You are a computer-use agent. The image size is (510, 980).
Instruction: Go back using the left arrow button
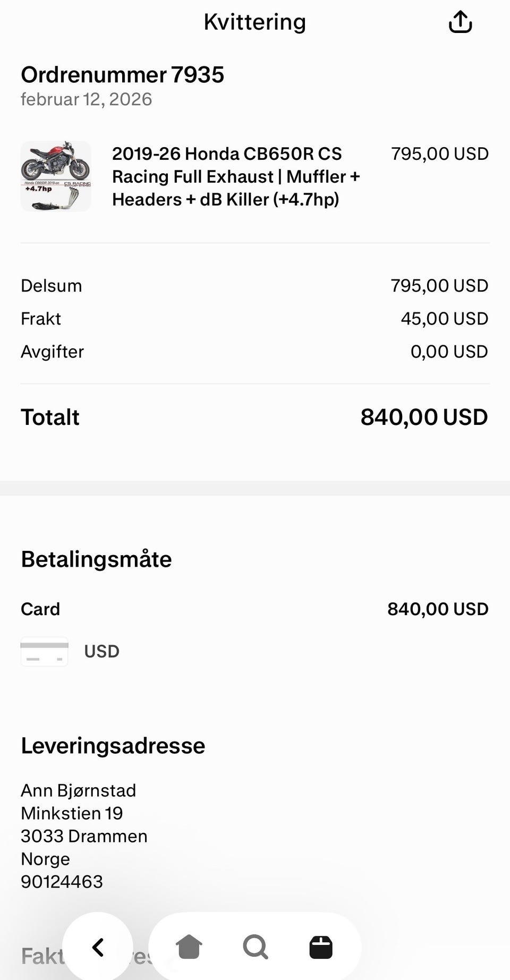click(98, 947)
